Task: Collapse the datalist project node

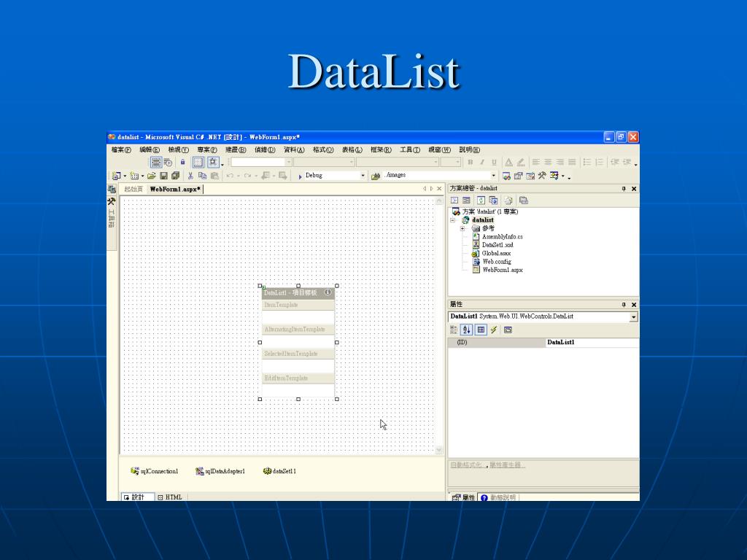Action: coord(453,220)
